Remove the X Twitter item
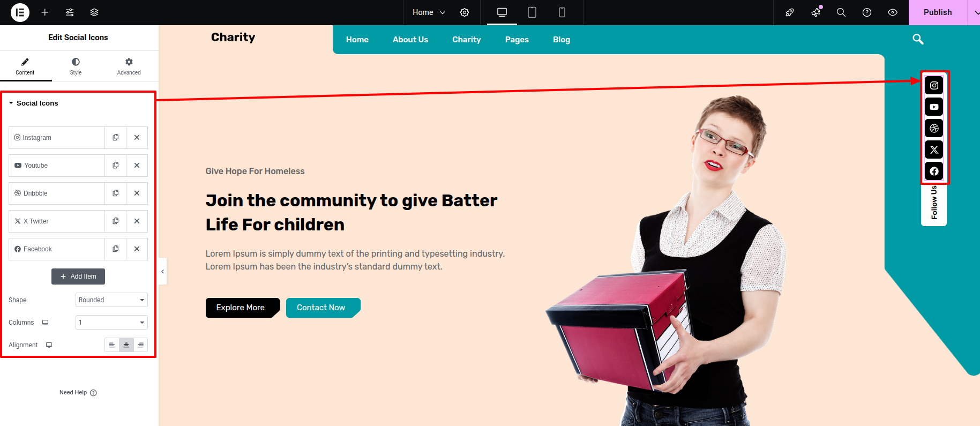The height and width of the screenshot is (426, 980). click(x=137, y=221)
